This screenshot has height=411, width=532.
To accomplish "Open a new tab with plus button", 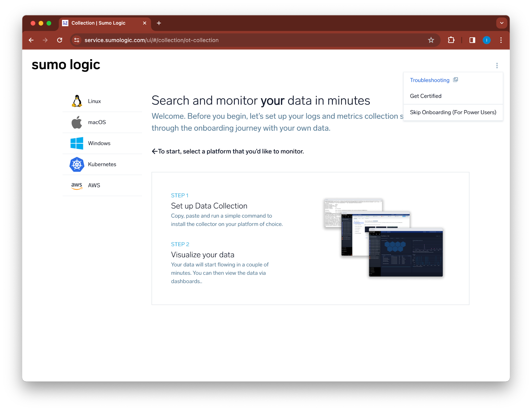I will coord(159,23).
